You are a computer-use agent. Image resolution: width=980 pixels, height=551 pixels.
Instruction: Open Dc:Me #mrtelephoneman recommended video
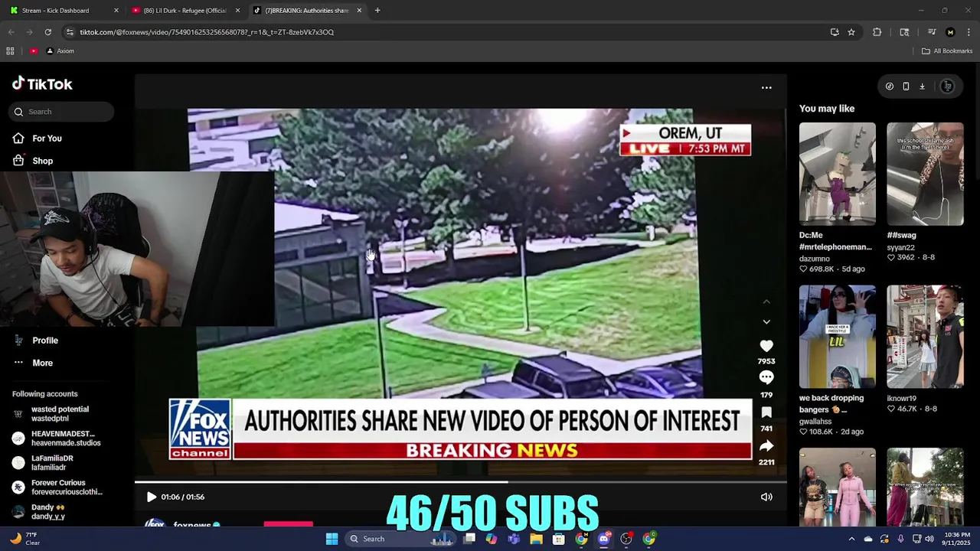coord(838,174)
